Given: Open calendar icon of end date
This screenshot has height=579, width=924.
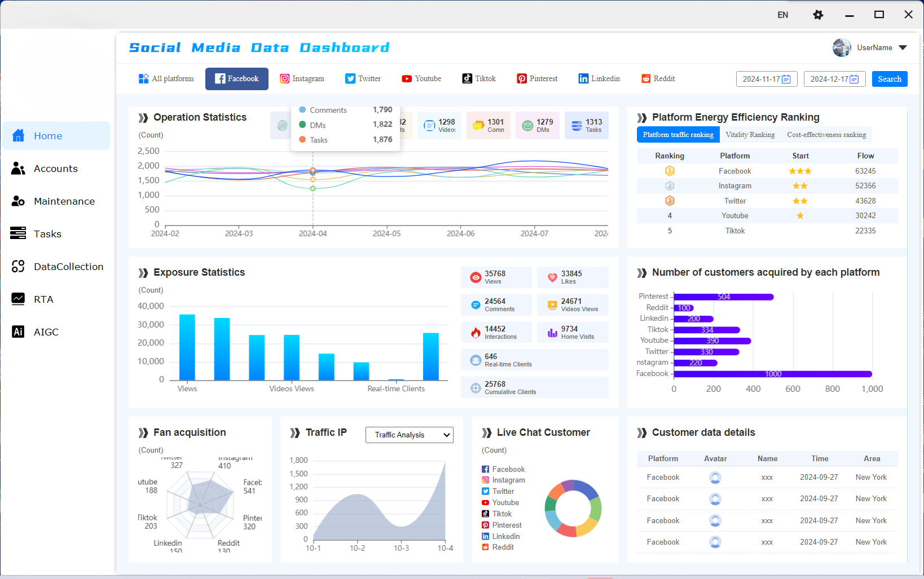Looking at the screenshot, I should (854, 79).
